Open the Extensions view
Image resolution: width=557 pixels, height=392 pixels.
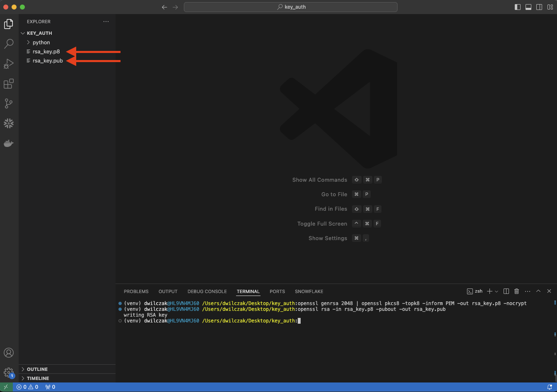[9, 84]
